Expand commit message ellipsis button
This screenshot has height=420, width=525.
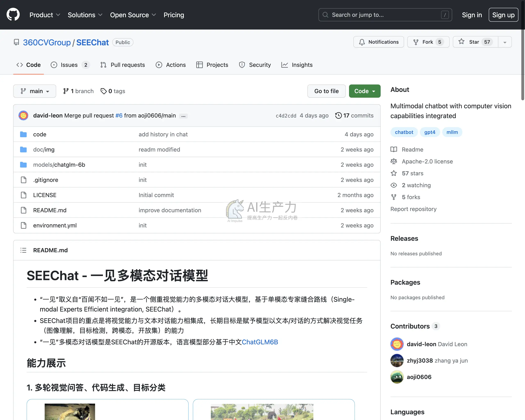[183, 116]
